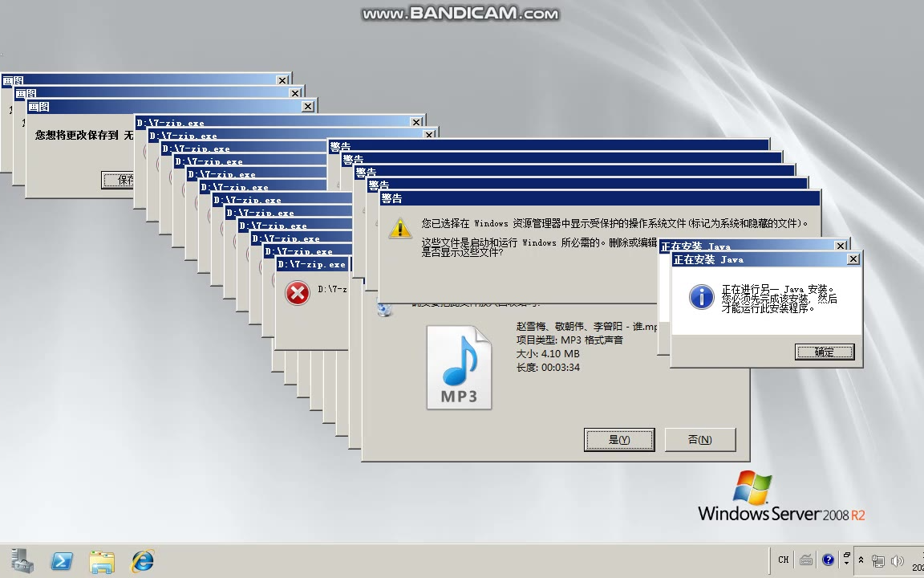Image resolution: width=924 pixels, height=578 pixels.
Task: Click the network status tray icon
Action: pyautogui.click(x=878, y=560)
